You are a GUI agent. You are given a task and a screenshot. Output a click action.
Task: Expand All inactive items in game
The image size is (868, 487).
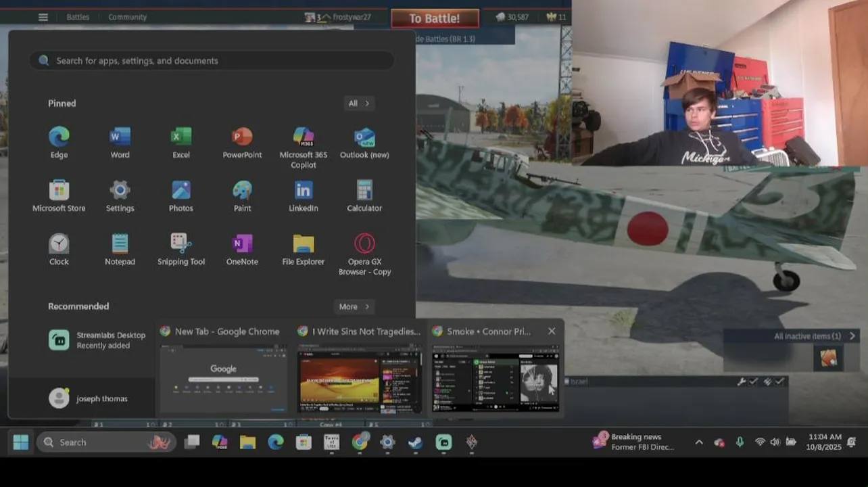815,336
